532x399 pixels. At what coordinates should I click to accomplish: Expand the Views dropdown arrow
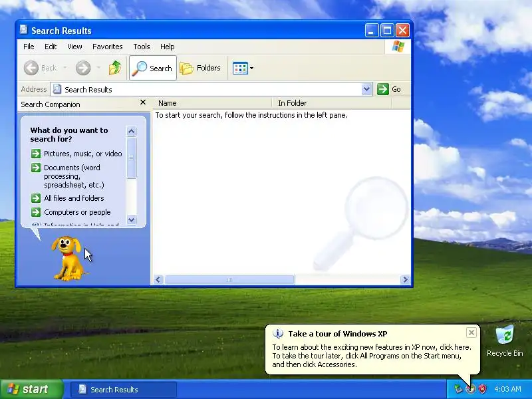pyautogui.click(x=252, y=68)
